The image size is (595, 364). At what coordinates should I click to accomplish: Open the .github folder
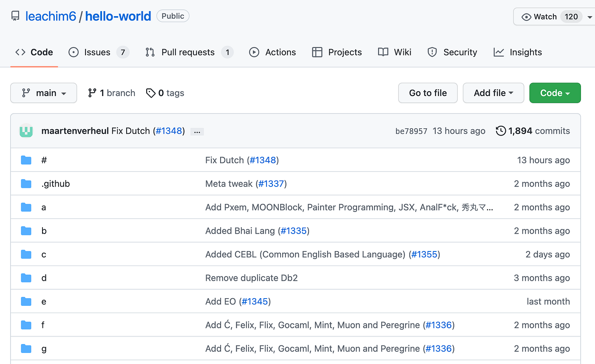click(56, 183)
